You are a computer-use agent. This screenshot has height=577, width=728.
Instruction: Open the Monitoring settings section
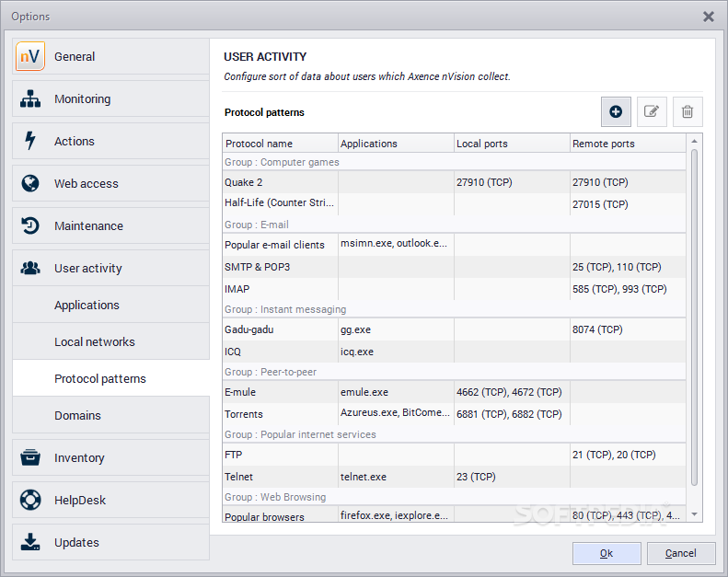[x=111, y=98]
